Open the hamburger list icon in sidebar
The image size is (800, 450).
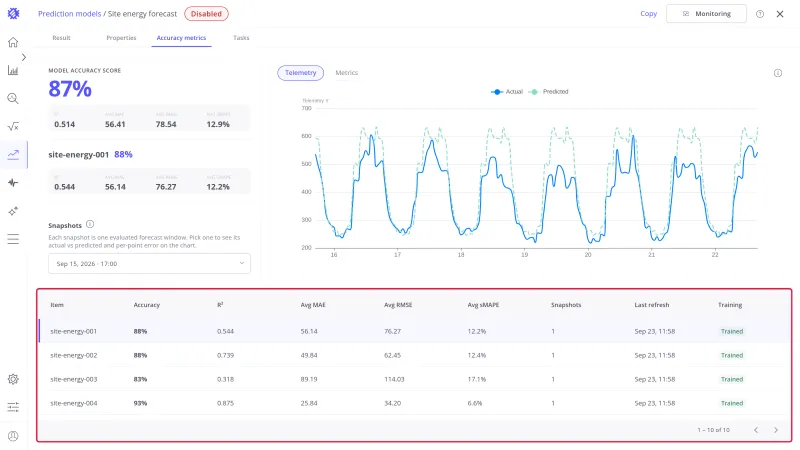(x=13, y=239)
